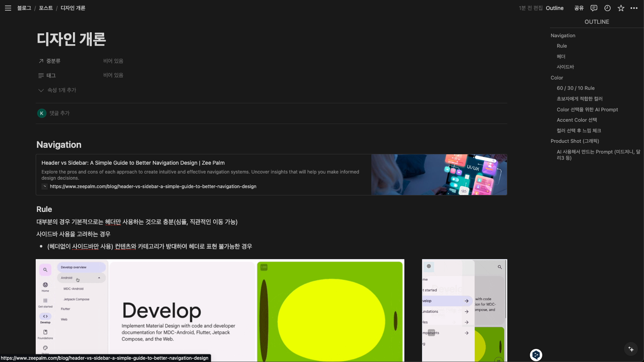
Task: Open Notion AI sparkle button
Action: [631, 349]
